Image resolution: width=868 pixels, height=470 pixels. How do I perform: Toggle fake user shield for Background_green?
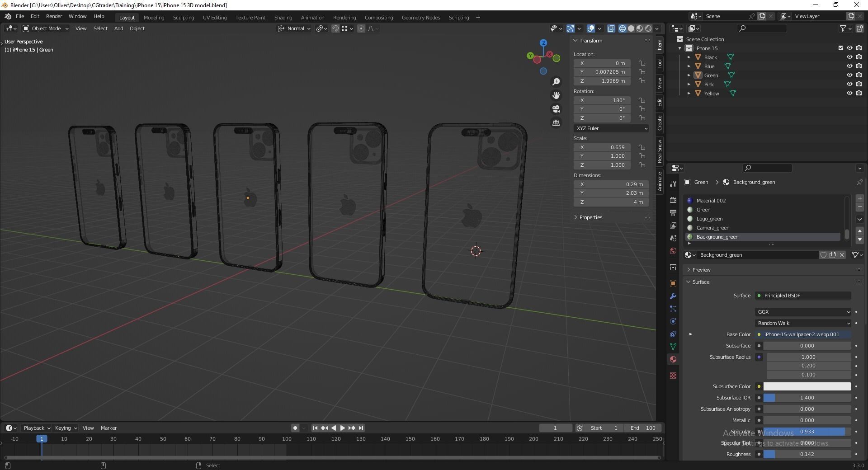click(x=823, y=255)
